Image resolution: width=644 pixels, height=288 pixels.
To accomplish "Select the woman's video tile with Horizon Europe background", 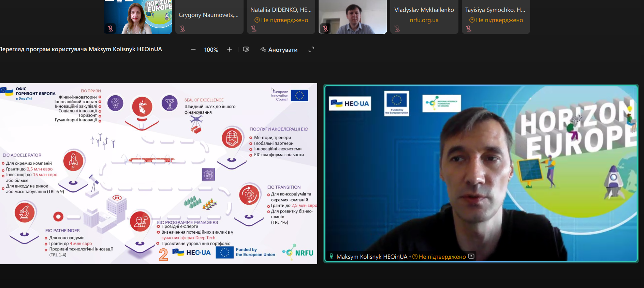I will tap(138, 17).
